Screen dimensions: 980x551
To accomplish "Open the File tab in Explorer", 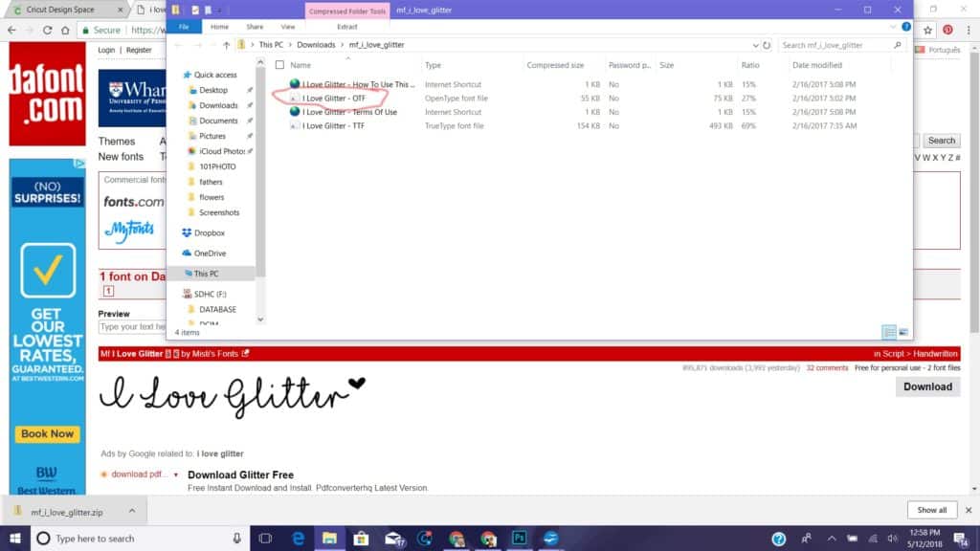I will pyautogui.click(x=184, y=27).
